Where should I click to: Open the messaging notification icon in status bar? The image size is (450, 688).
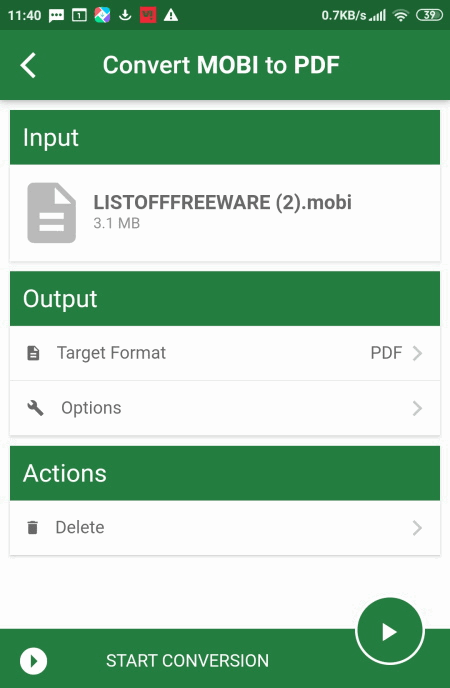[56, 16]
